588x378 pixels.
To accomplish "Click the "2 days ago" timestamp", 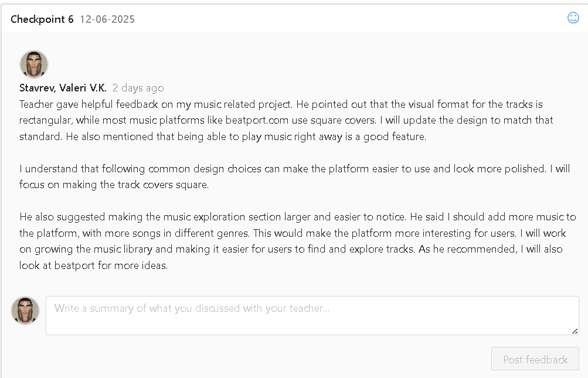I will (x=138, y=88).
